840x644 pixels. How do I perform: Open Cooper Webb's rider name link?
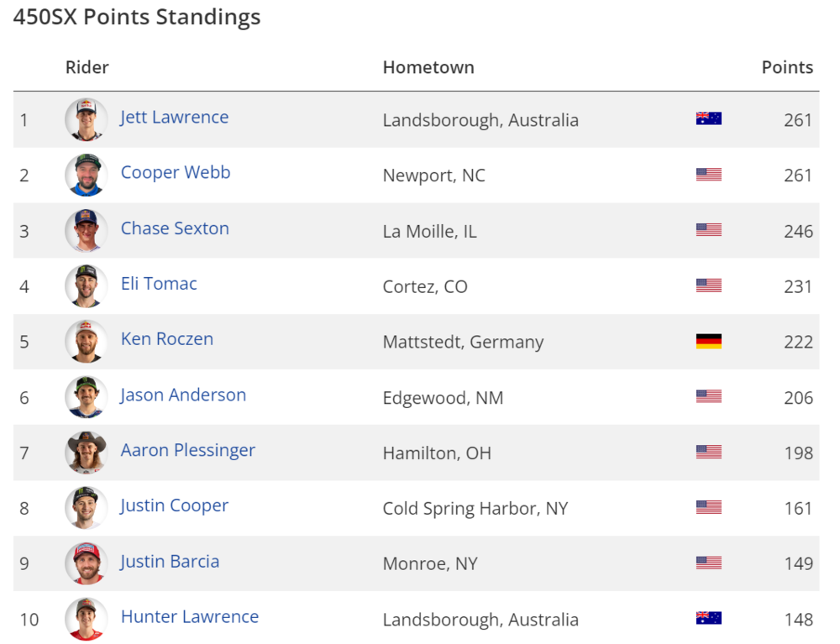175,172
